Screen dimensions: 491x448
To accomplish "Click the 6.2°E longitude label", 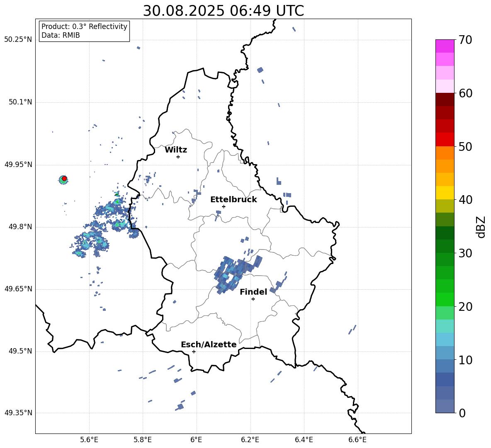I will click(250, 440).
